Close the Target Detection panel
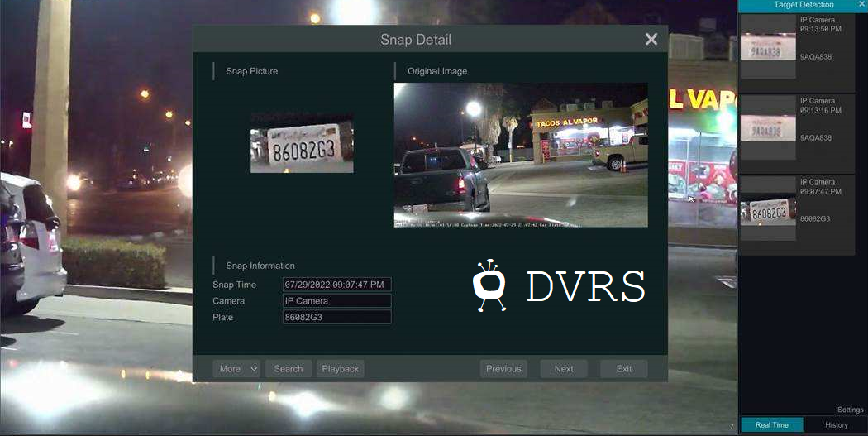This screenshot has height=436, width=868. [861, 5]
